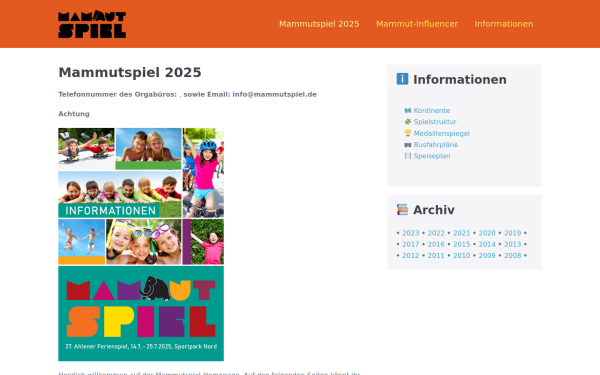Viewport: 600px width, 375px height.
Task: Open the Kontinente link
Action: click(x=432, y=111)
